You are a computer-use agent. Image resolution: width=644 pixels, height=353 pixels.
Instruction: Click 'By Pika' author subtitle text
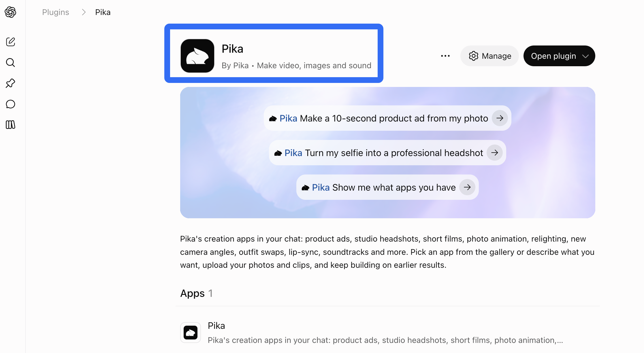[235, 66]
